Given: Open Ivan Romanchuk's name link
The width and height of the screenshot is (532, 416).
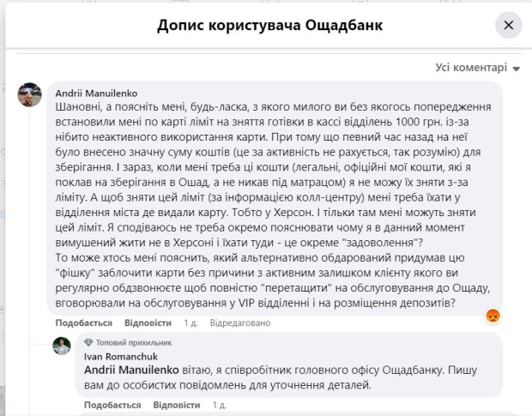Looking at the screenshot, I should coord(121,357).
